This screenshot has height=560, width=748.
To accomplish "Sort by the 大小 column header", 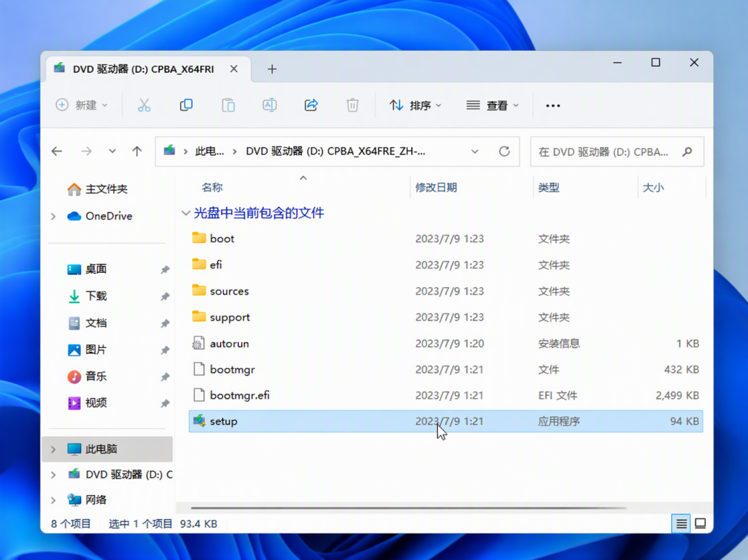I will pyautogui.click(x=653, y=188).
